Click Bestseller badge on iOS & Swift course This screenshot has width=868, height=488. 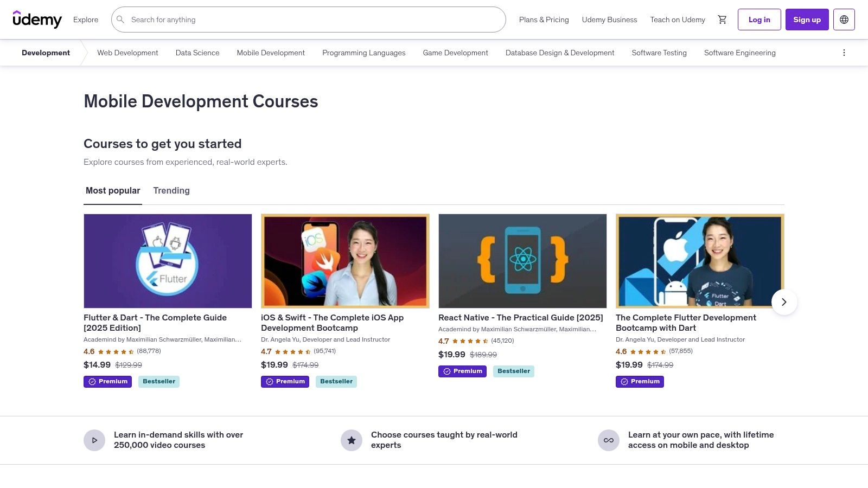(x=336, y=382)
